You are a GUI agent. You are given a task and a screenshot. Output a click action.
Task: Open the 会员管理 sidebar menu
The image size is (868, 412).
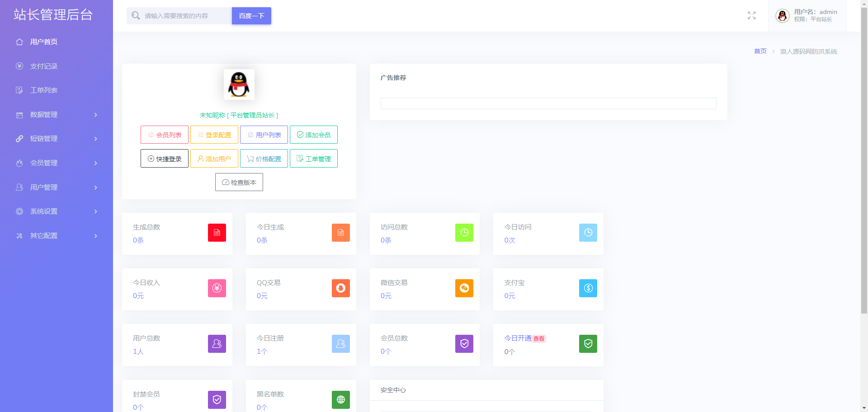[x=57, y=163]
